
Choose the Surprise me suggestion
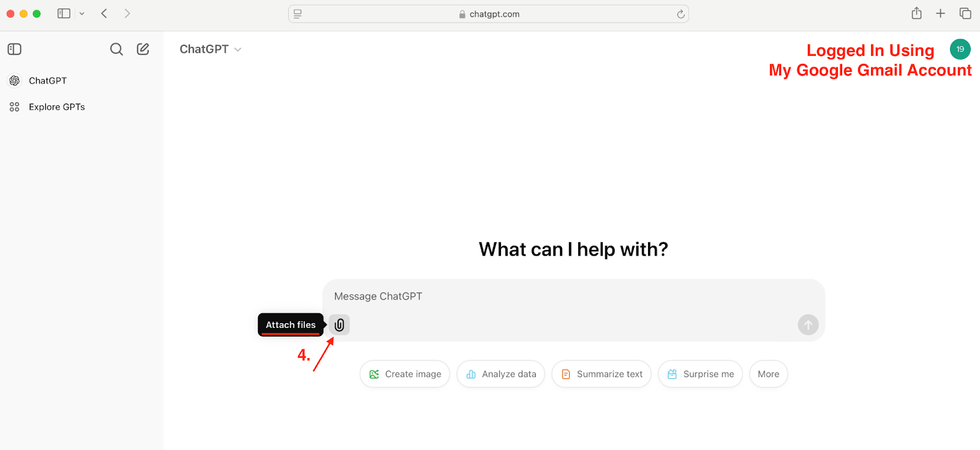pyautogui.click(x=700, y=374)
